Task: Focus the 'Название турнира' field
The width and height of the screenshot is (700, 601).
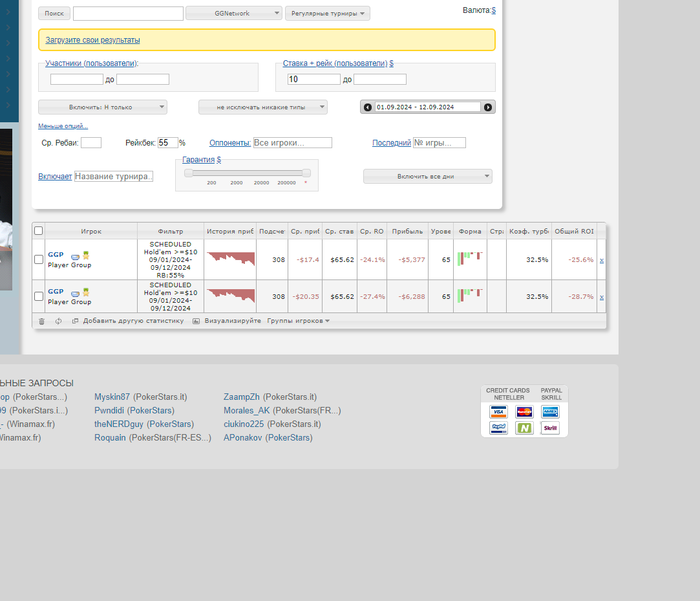Action: point(113,176)
